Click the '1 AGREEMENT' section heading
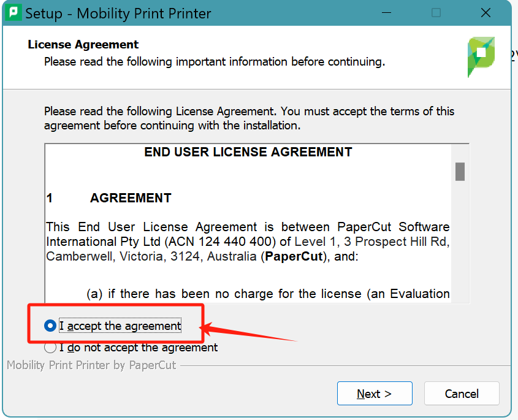The image size is (518, 420). (x=109, y=198)
